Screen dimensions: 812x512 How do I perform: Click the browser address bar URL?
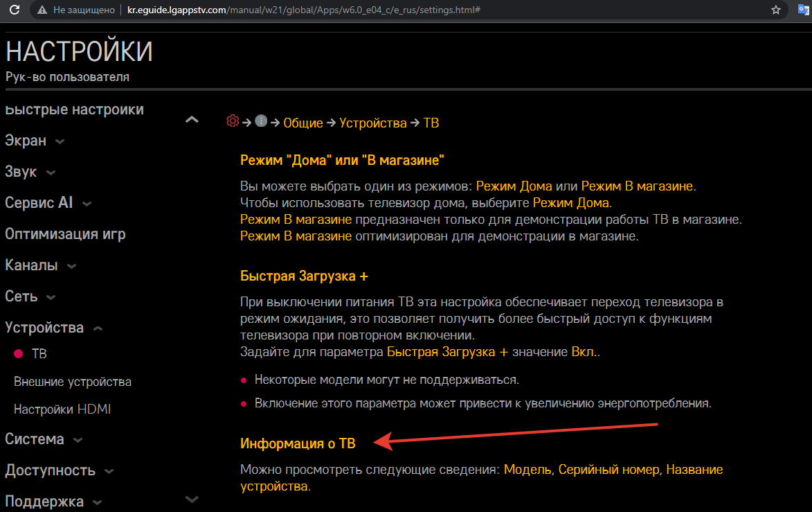(305, 10)
